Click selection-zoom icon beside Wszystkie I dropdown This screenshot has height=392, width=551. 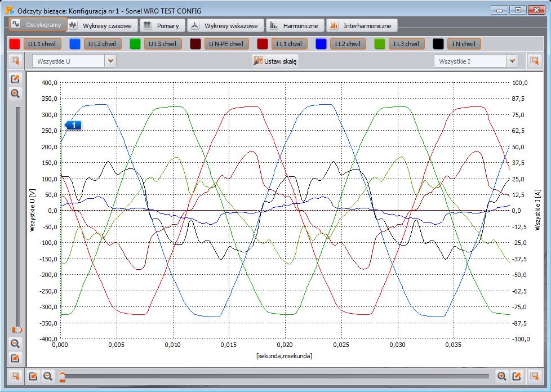pyautogui.click(x=535, y=61)
